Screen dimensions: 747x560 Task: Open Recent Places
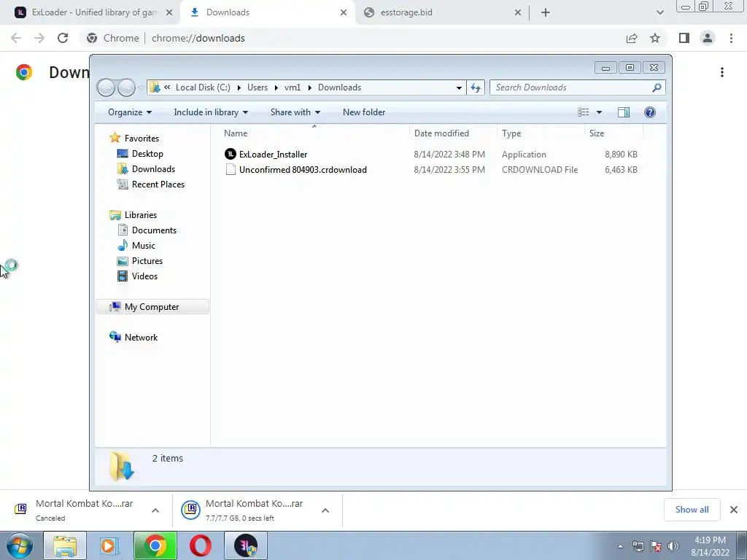click(x=158, y=184)
